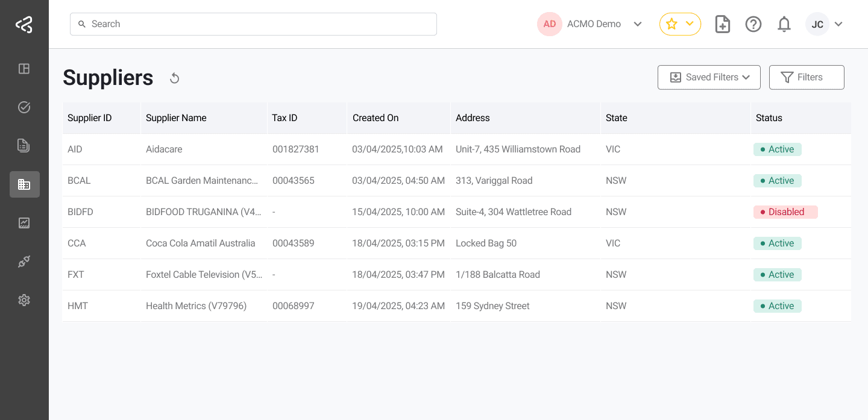Viewport: 868px width, 420px height.
Task: Click the State column header
Action: pyautogui.click(x=617, y=118)
